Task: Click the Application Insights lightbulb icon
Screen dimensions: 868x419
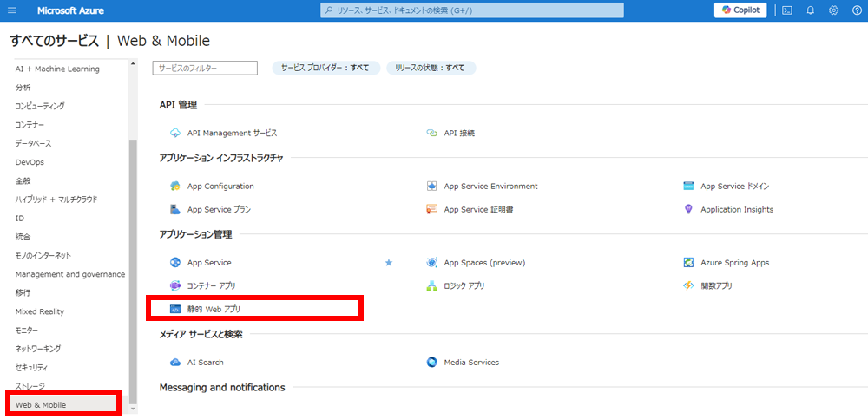Action: click(x=688, y=210)
